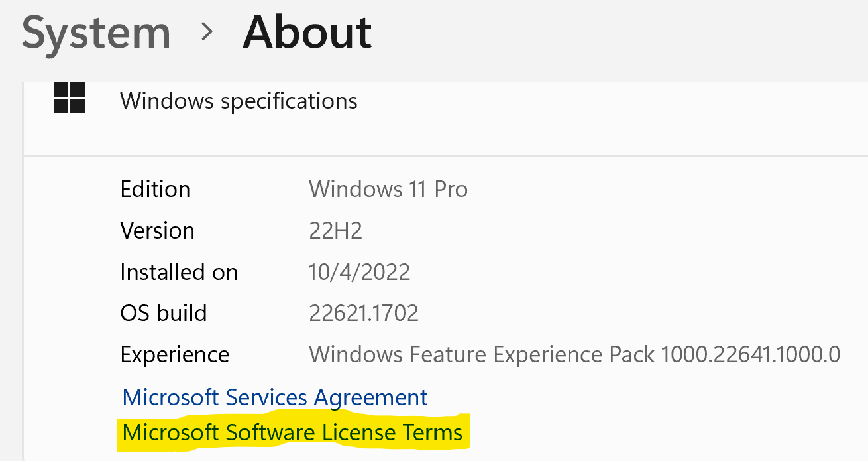Click the Edition label
Screen dimensions: 868x461
155,190
